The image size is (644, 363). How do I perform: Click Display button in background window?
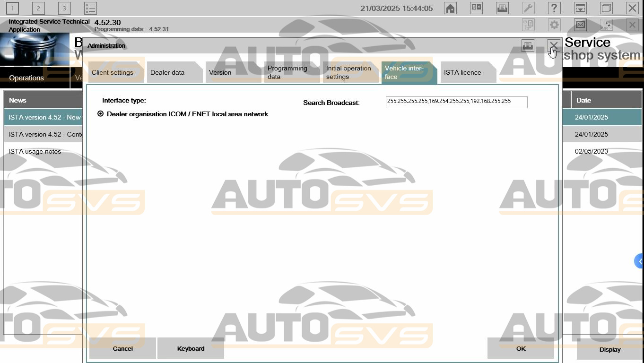coord(610,350)
